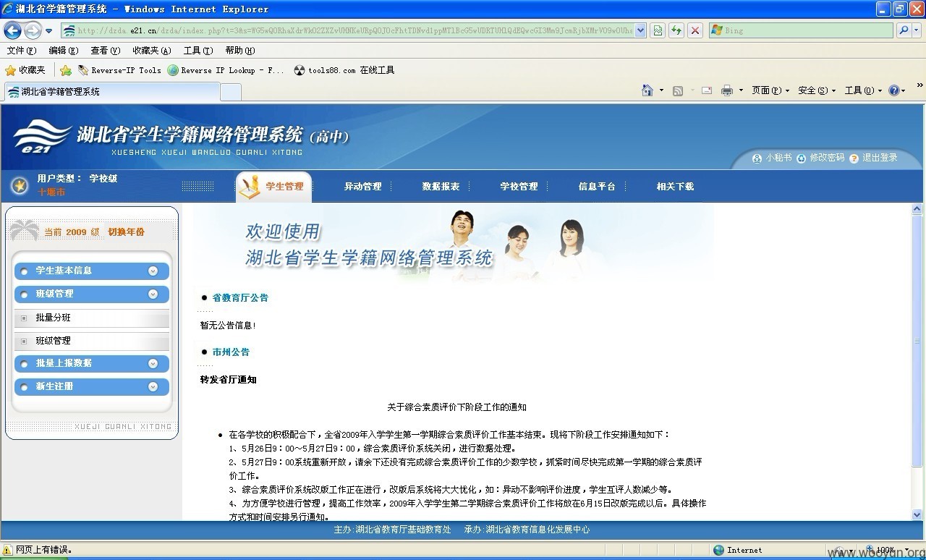926x560 pixels.
Task: Click the search magnifier button
Action: [x=904, y=30]
